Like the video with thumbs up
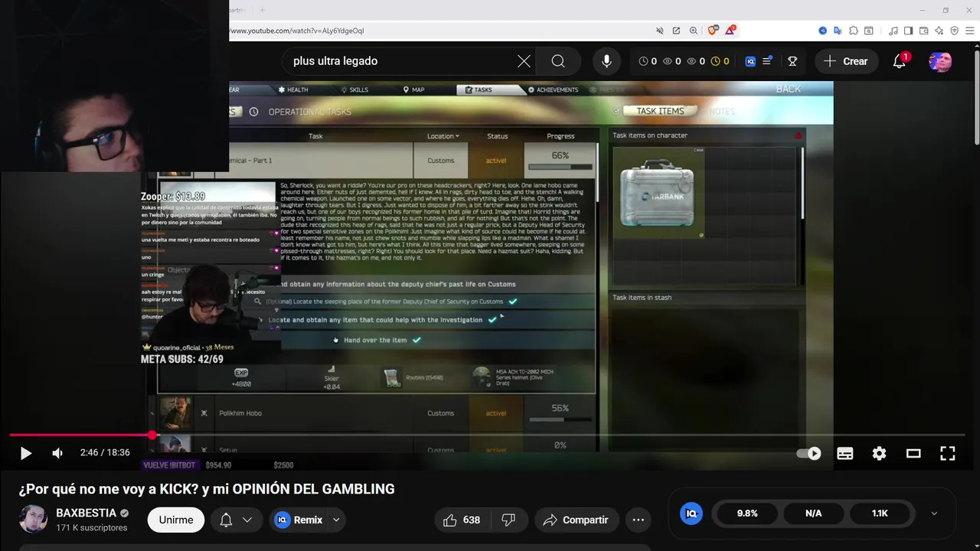 [x=462, y=520]
